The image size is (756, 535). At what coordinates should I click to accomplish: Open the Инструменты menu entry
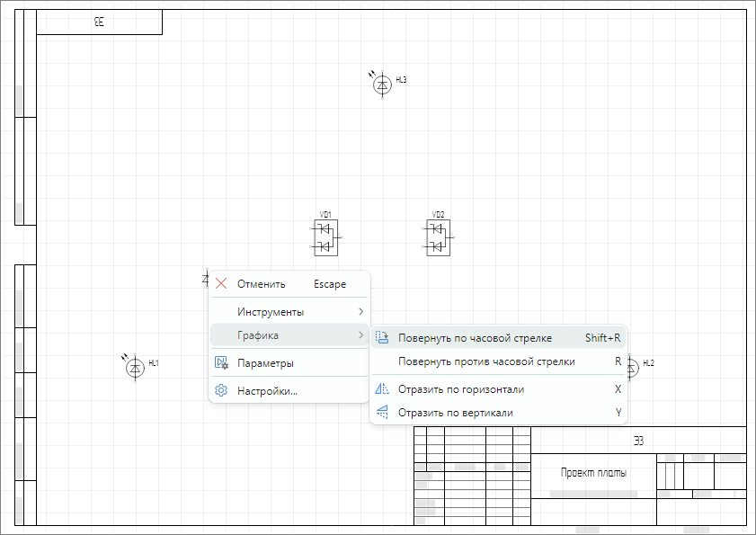(x=270, y=312)
